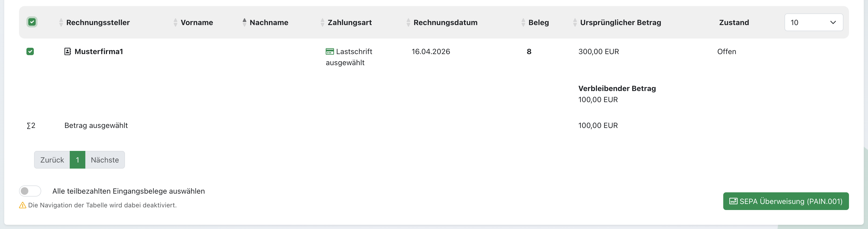Enable Alle teilbezahlten Eingangsbelege auswählen toggle
Screen dimensions: 868x229
point(30,191)
